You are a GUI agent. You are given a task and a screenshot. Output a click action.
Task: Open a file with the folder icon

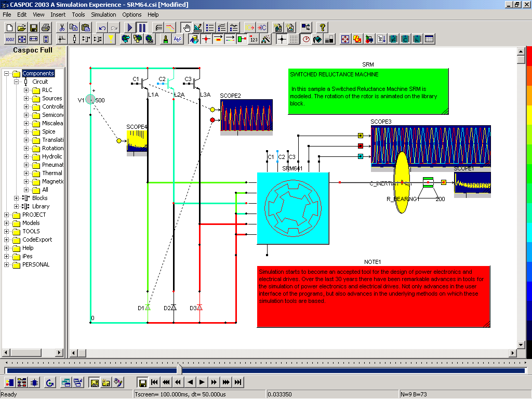click(x=22, y=28)
